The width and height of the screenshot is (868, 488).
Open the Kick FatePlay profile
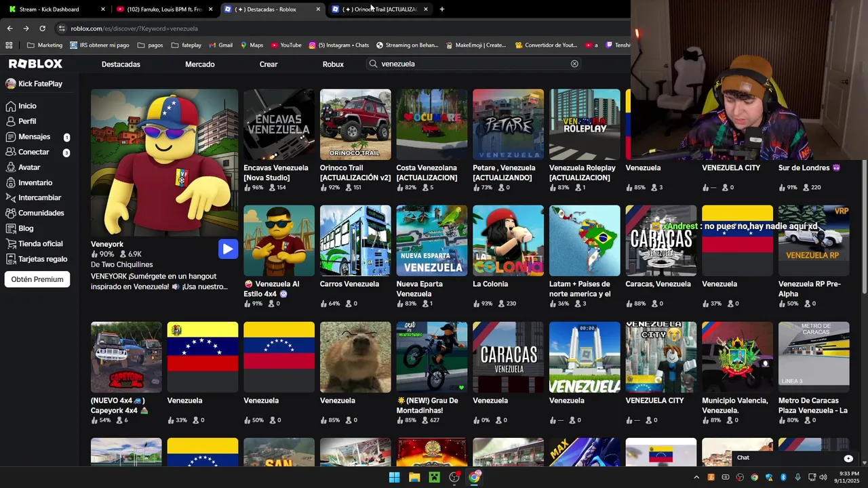pyautogui.click(x=34, y=84)
